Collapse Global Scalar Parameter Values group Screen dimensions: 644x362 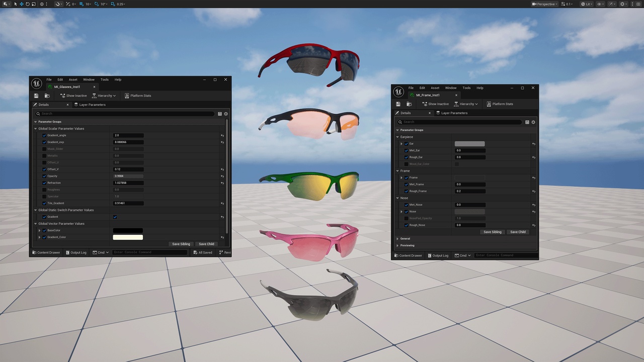click(x=36, y=129)
